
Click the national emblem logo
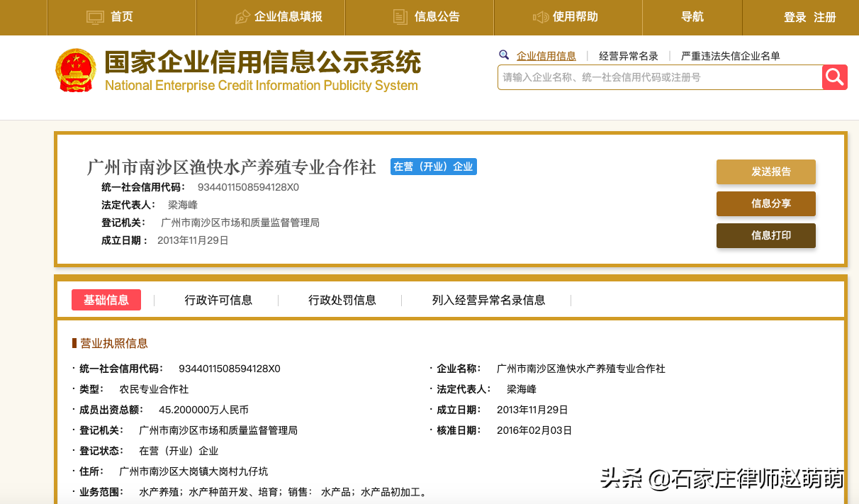point(76,70)
